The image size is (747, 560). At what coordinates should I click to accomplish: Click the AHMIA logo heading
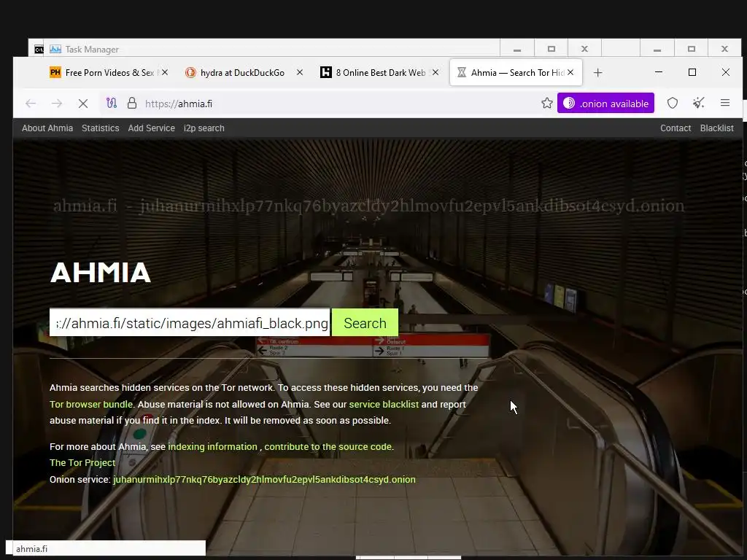coord(100,273)
